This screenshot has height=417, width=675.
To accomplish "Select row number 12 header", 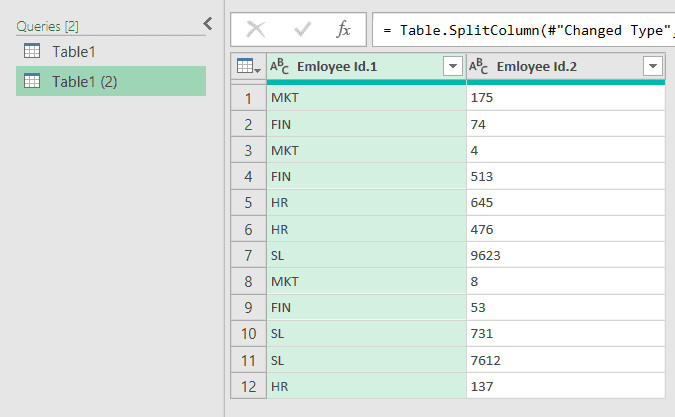I will pyautogui.click(x=248, y=385).
